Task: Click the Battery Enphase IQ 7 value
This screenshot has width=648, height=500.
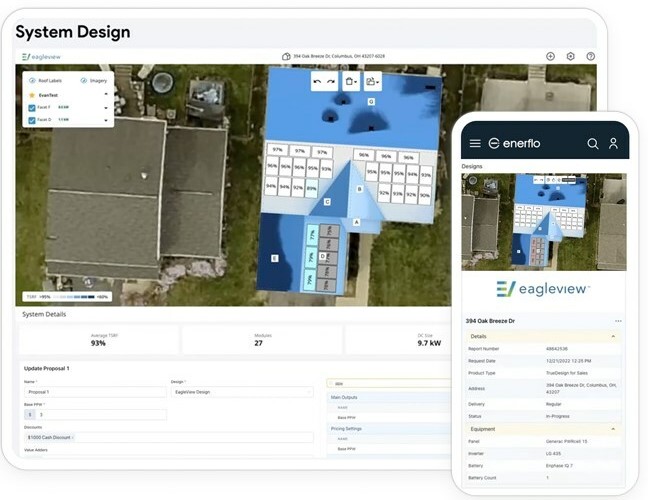Action: coord(559,465)
